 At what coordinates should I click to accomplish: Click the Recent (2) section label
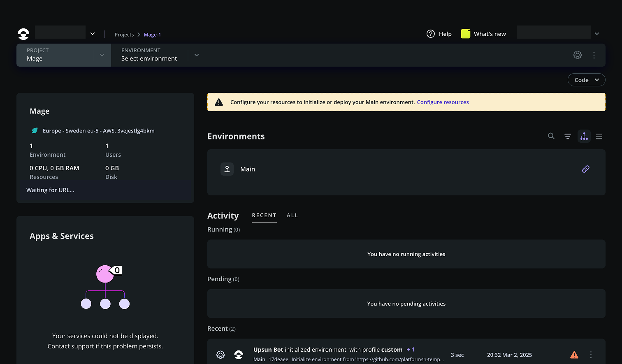221,329
